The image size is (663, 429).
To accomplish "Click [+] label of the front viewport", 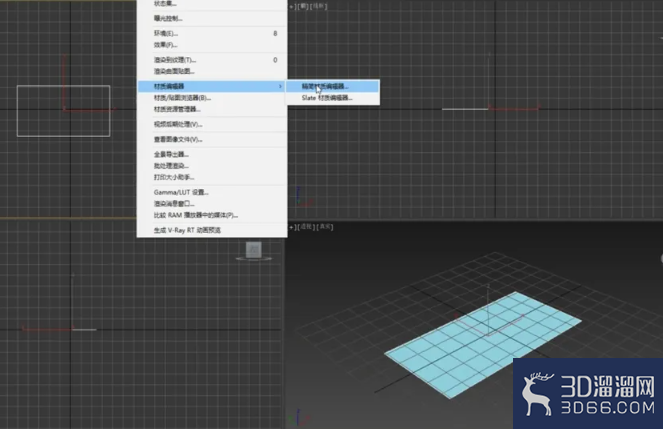I will (292, 6).
